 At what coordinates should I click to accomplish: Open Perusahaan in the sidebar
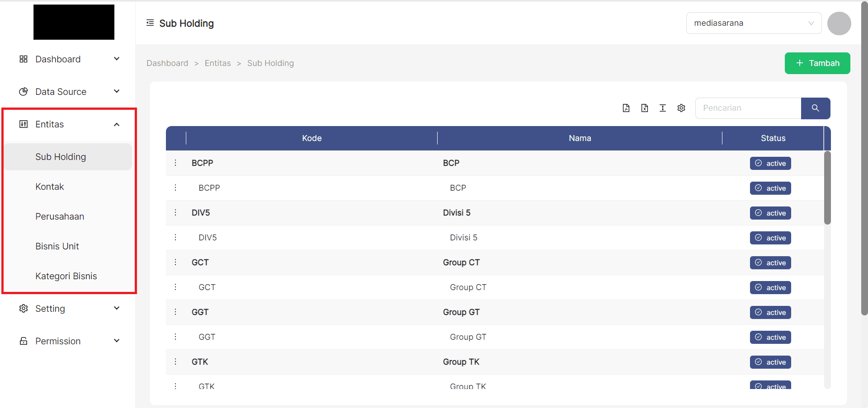tap(60, 216)
